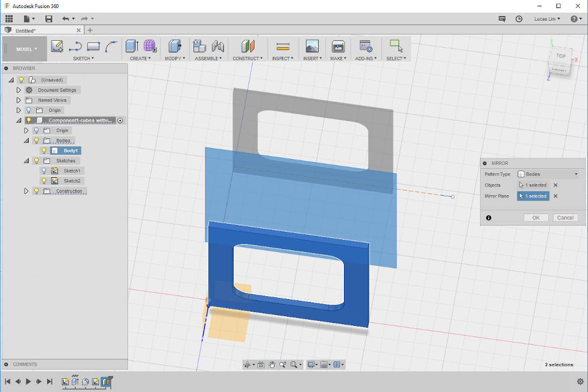The image size is (588, 392).
Task: Click the 3D Print icon under Make
Action: (x=338, y=46)
